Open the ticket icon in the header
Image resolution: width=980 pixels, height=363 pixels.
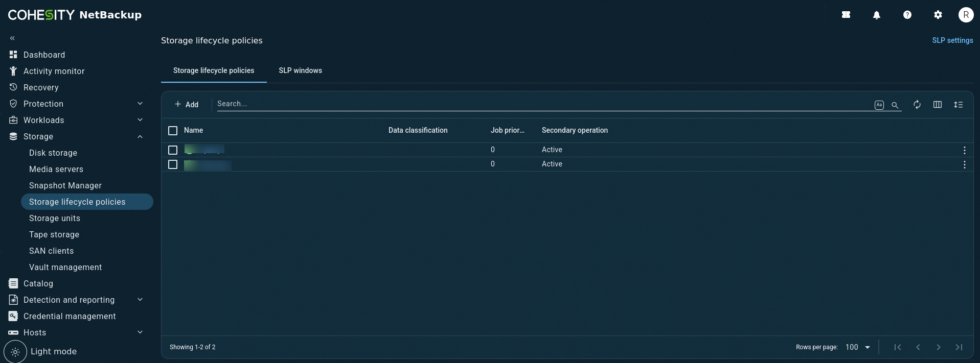(846, 15)
